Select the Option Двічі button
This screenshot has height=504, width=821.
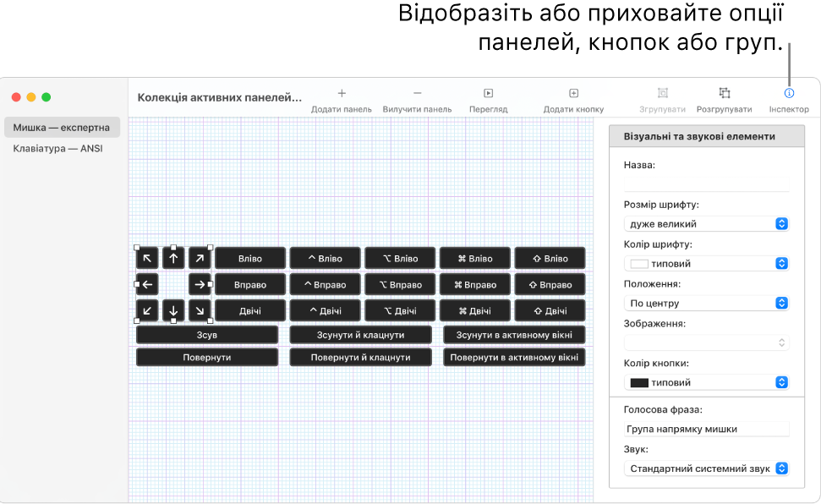point(400,310)
